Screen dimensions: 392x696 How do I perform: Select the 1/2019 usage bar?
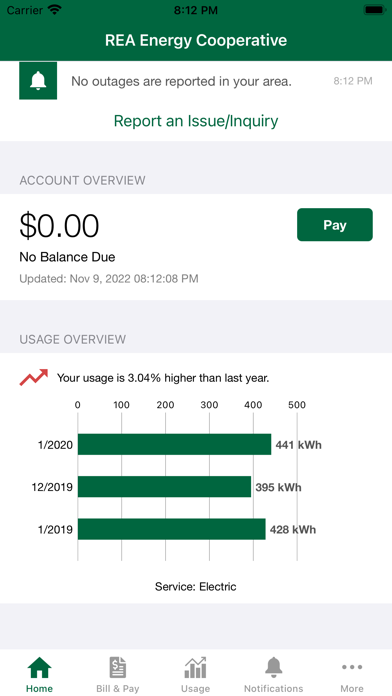[x=172, y=529]
